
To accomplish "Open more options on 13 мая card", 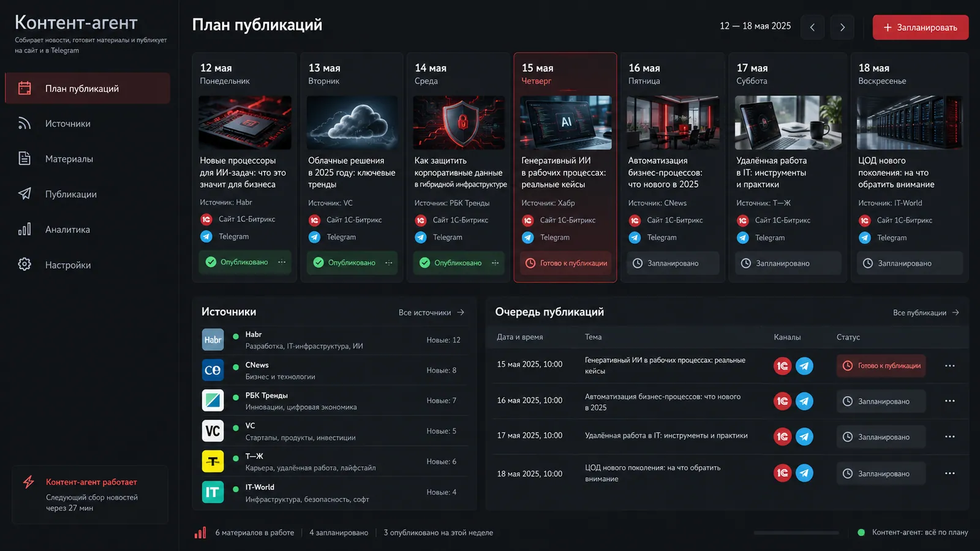I will [389, 263].
